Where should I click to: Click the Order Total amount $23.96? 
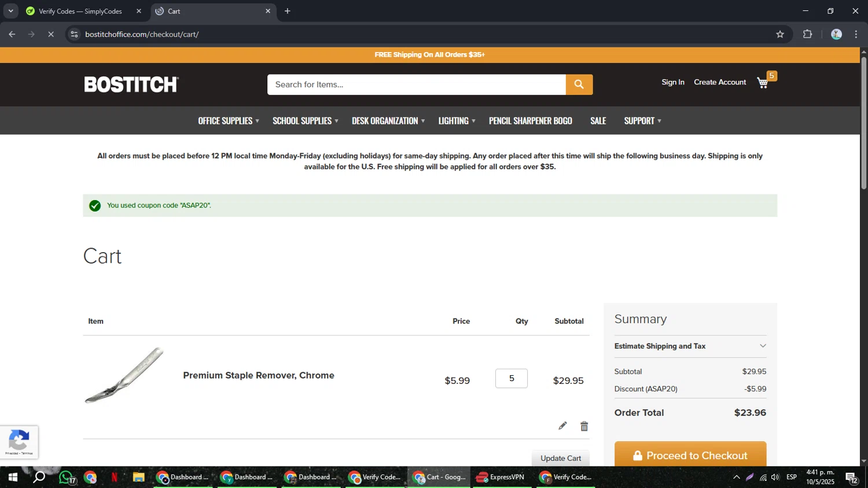[750, 413]
